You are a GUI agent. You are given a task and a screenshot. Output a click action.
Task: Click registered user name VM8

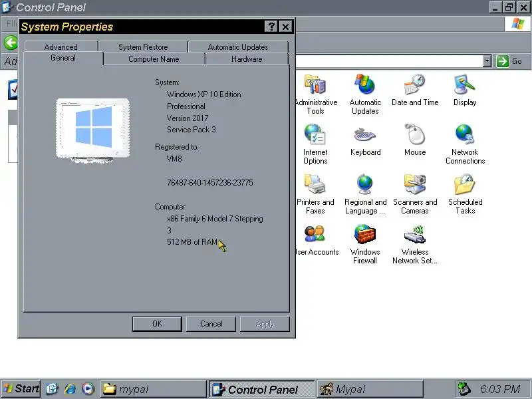[x=174, y=159]
